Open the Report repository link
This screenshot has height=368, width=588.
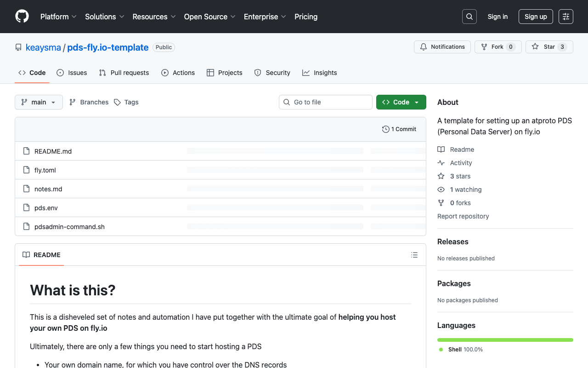pos(463,216)
